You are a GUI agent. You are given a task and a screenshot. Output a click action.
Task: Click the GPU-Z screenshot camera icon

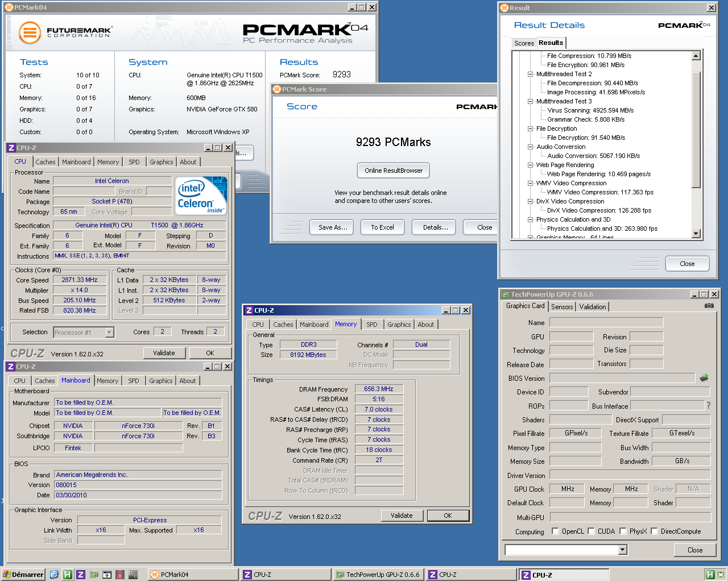[709, 306]
